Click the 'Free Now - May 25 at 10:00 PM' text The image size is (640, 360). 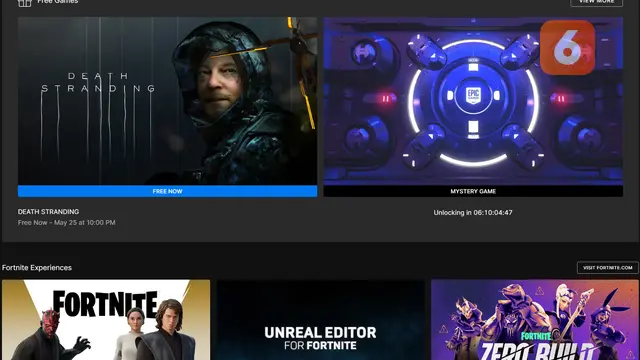67,222
